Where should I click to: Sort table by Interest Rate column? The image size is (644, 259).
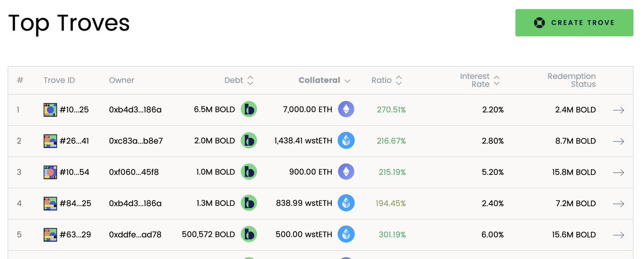[480, 80]
